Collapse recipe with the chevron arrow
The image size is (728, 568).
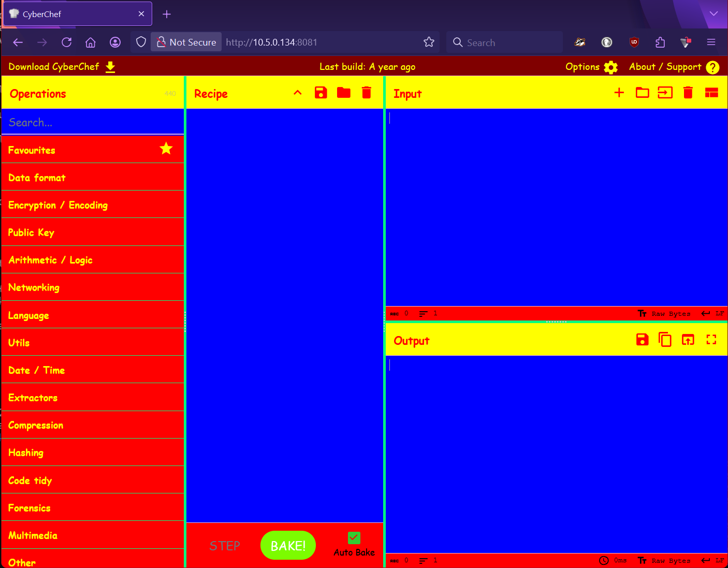pos(297,93)
